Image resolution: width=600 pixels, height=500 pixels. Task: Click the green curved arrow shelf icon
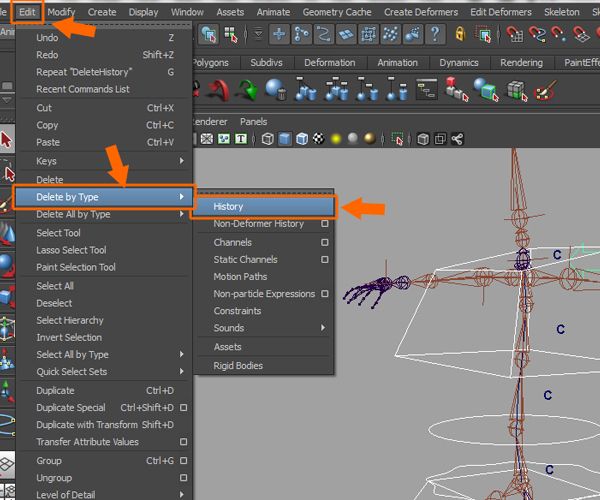coord(247,90)
